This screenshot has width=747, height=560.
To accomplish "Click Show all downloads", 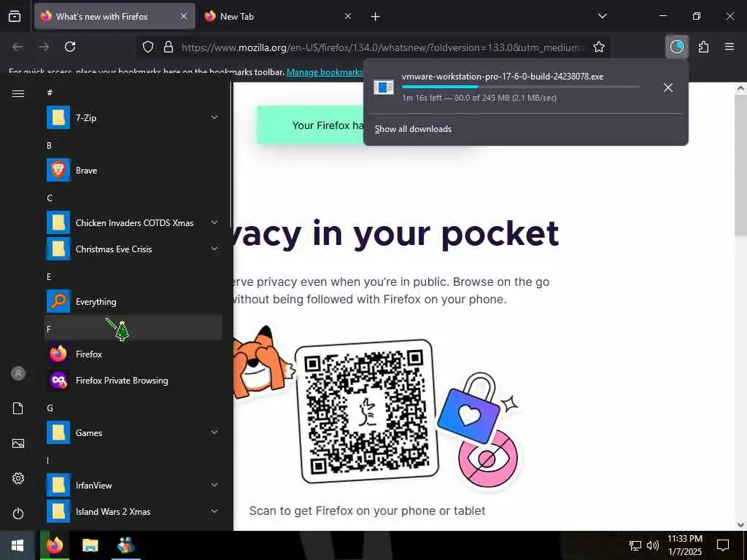I will pyautogui.click(x=413, y=129).
